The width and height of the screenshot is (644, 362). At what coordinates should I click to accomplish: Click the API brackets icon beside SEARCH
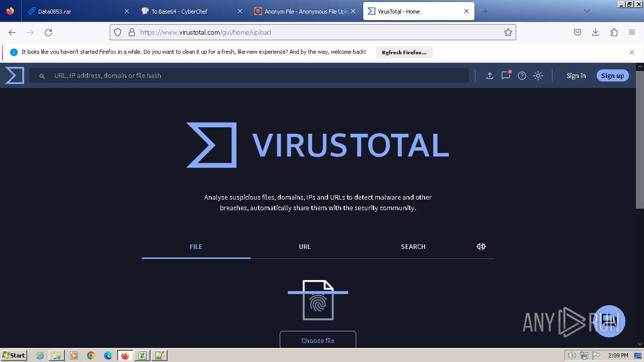coord(481,246)
